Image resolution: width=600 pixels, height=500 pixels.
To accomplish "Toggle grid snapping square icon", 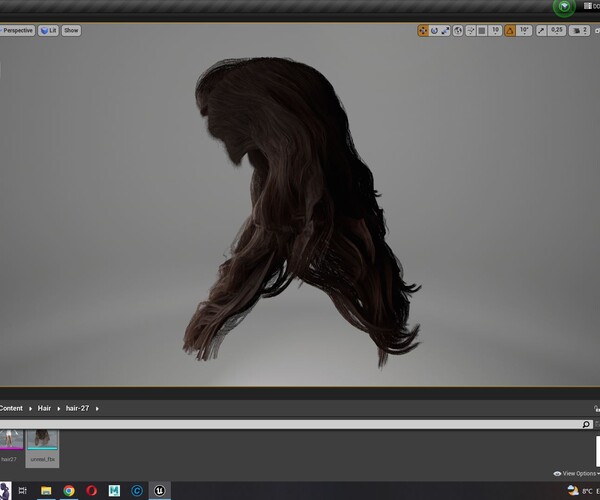I will click(482, 31).
